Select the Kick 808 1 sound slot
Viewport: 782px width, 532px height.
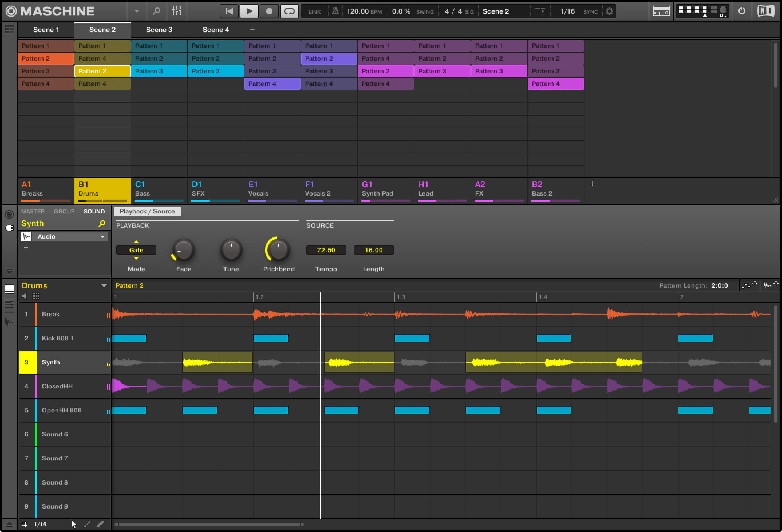click(x=65, y=338)
